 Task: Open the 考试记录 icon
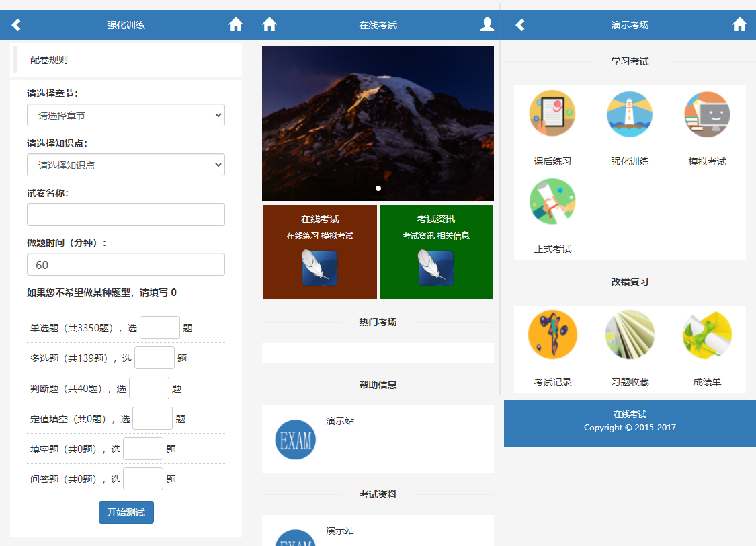point(552,334)
